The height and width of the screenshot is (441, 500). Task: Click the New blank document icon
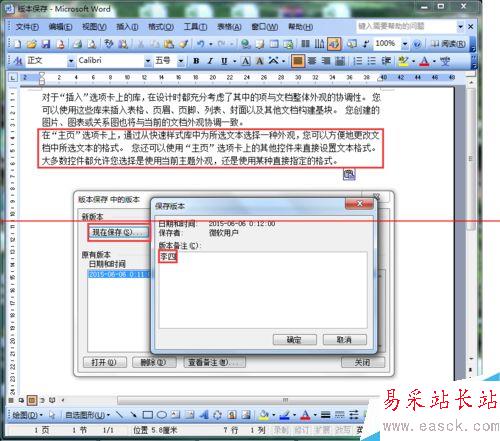click(x=17, y=44)
